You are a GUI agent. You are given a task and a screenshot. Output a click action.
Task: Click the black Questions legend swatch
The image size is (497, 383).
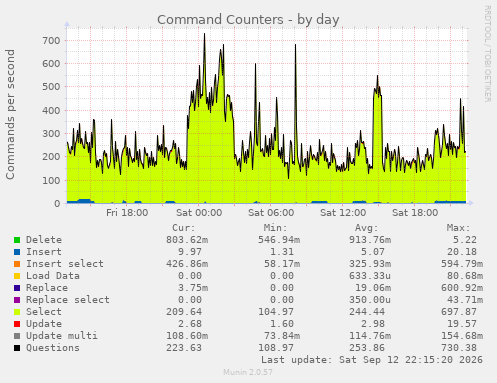click(17, 348)
